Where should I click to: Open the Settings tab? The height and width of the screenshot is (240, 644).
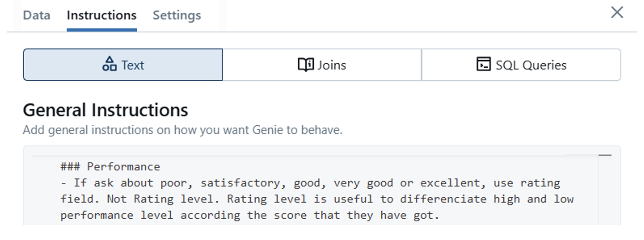(177, 15)
